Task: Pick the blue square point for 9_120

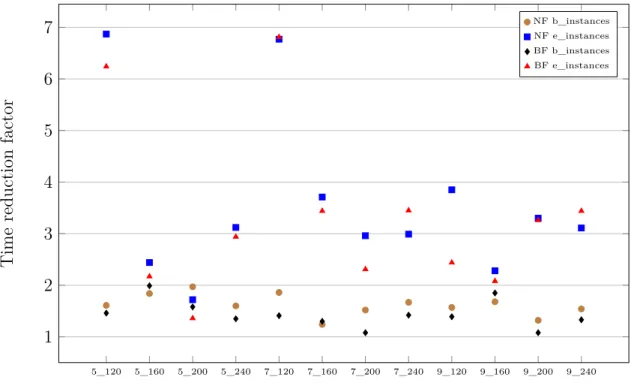Action: (x=452, y=190)
